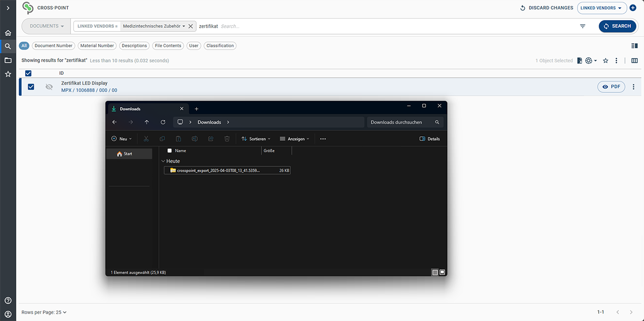Expand the Sortieren dropdown in Explorer
Viewport: 644px width, 321px height.
256,139
